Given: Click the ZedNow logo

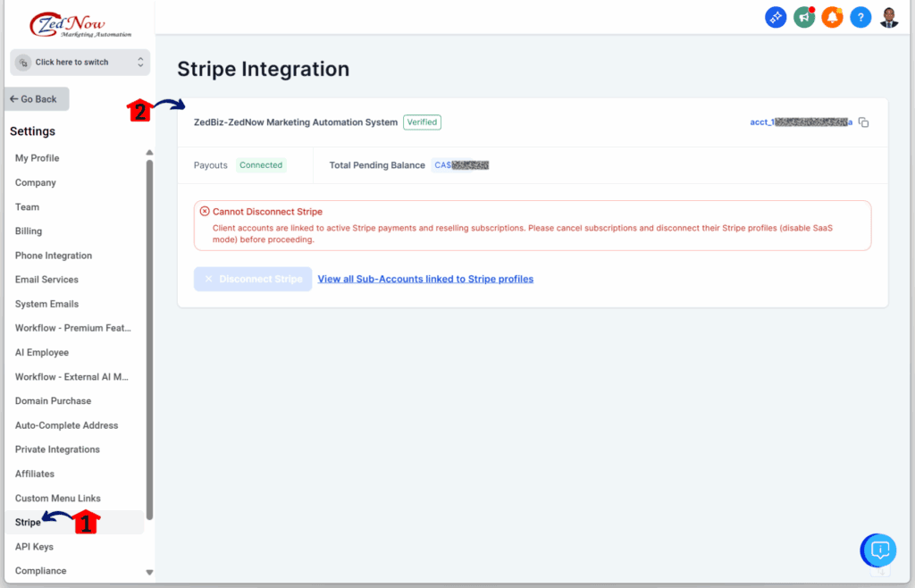Looking at the screenshot, I should click(80, 25).
